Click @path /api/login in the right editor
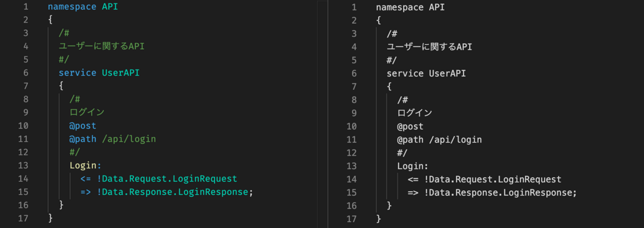 point(439,140)
